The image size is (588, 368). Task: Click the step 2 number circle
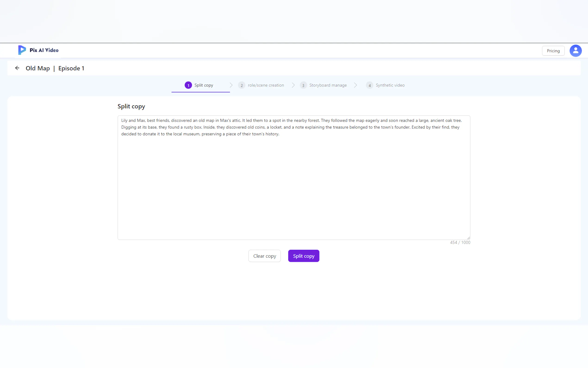(241, 85)
